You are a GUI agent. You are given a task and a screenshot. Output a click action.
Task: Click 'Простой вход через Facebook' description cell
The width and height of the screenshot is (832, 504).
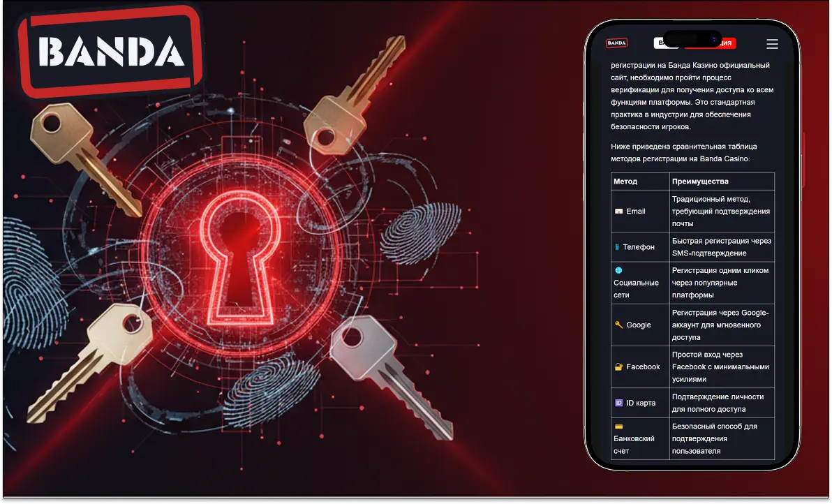pos(722,366)
